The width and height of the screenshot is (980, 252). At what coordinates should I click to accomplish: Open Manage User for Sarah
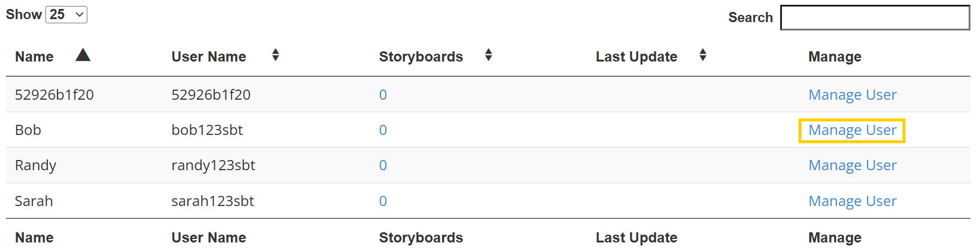852,201
